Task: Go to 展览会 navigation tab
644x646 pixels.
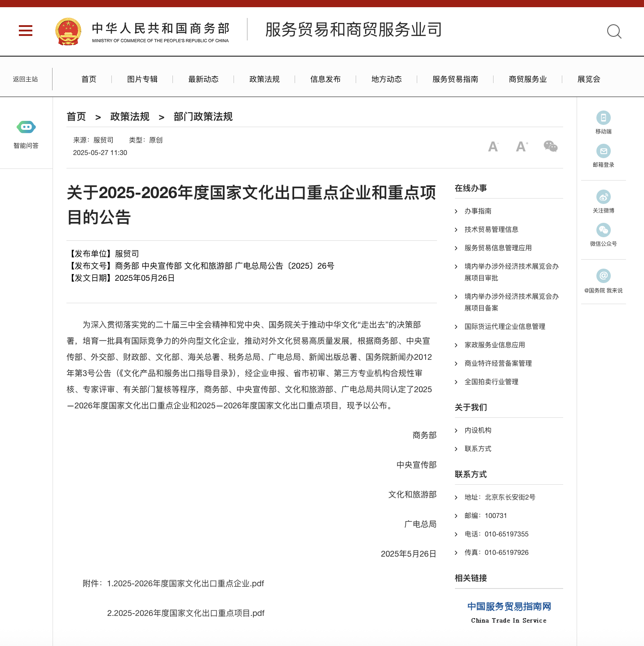Action: point(588,79)
